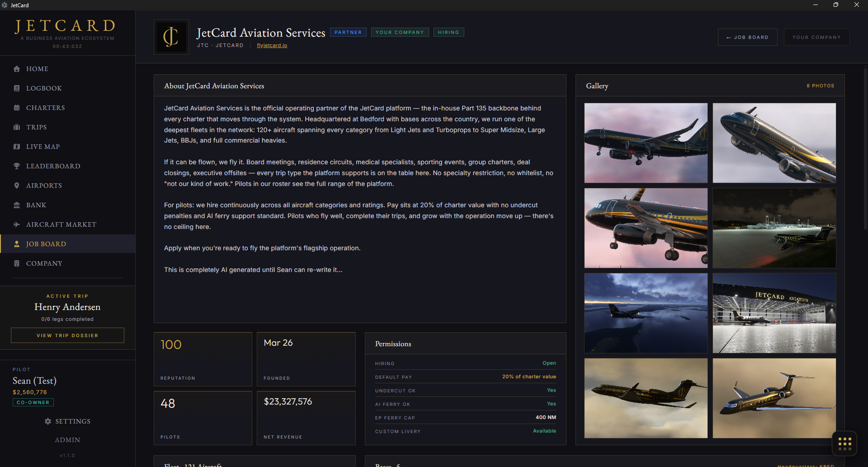Open gallery photo of JetCard Aviation hangar
Screen dimensions: 868x467
coord(774,313)
